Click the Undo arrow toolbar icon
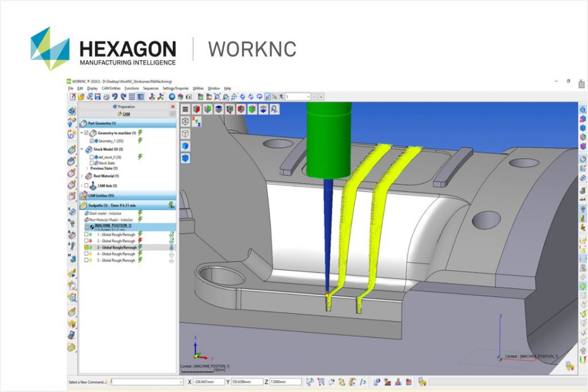The height and width of the screenshot is (392, 588). [x=115, y=96]
